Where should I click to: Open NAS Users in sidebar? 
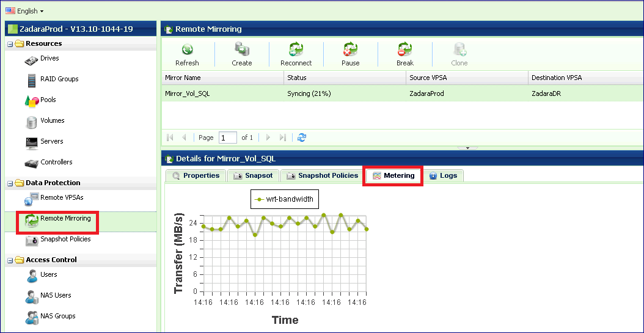coord(56,295)
